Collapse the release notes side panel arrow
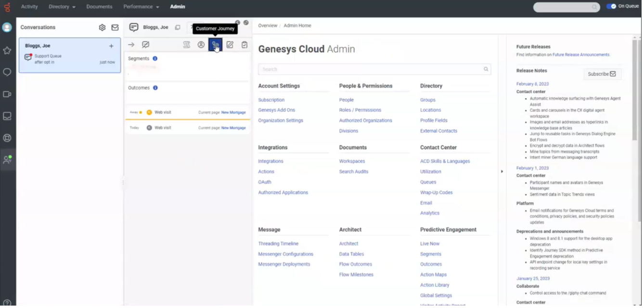 click(502, 171)
